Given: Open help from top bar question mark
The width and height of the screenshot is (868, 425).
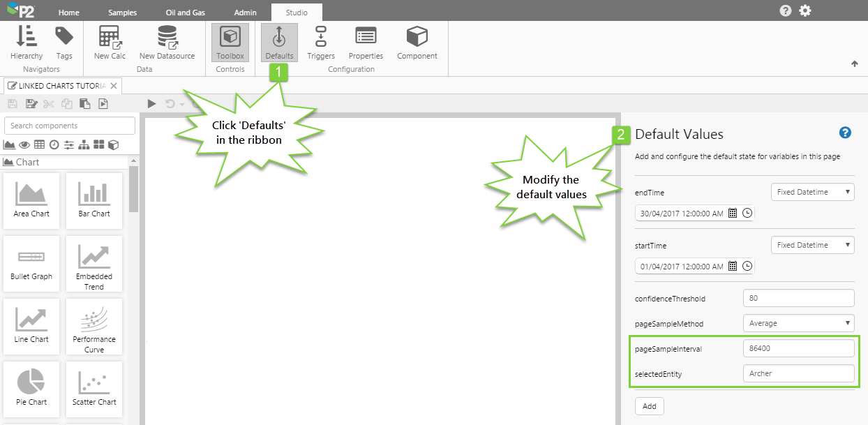Looking at the screenshot, I should point(786,11).
